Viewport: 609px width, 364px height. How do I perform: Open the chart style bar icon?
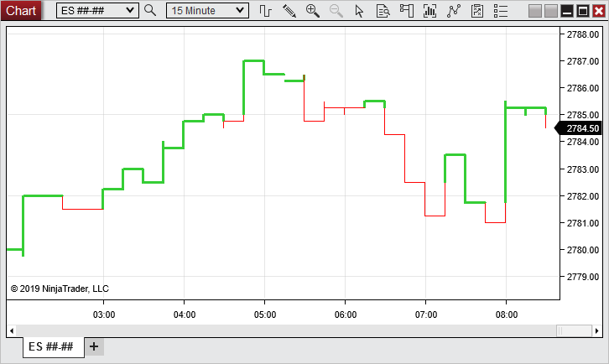click(265, 11)
